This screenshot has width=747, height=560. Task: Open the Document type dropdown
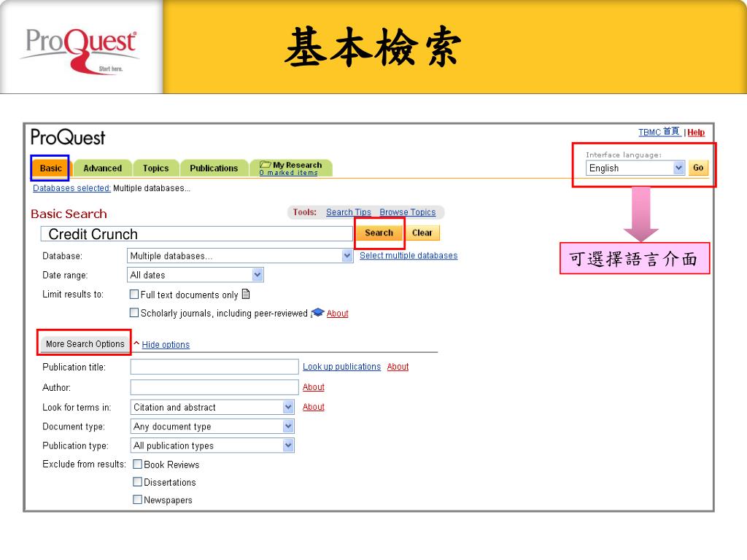[212, 426]
